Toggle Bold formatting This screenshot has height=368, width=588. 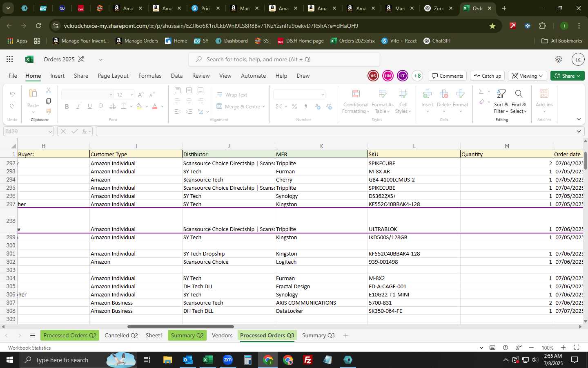tap(67, 107)
